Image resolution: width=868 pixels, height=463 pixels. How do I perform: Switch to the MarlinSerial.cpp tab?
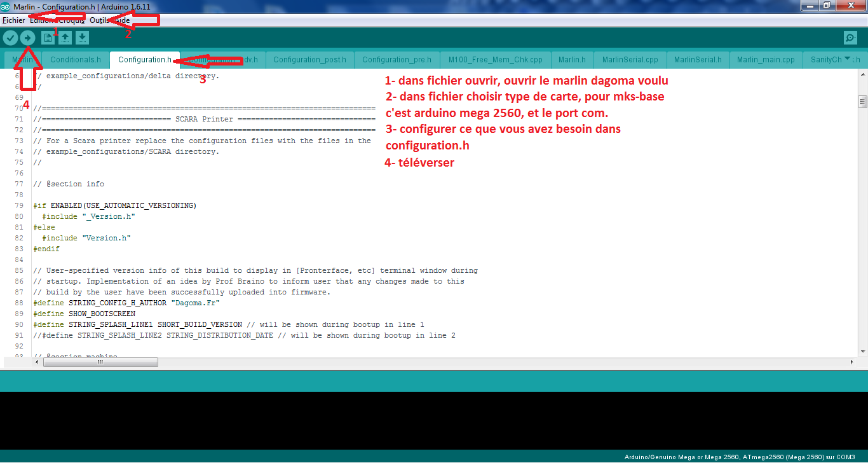click(x=630, y=60)
